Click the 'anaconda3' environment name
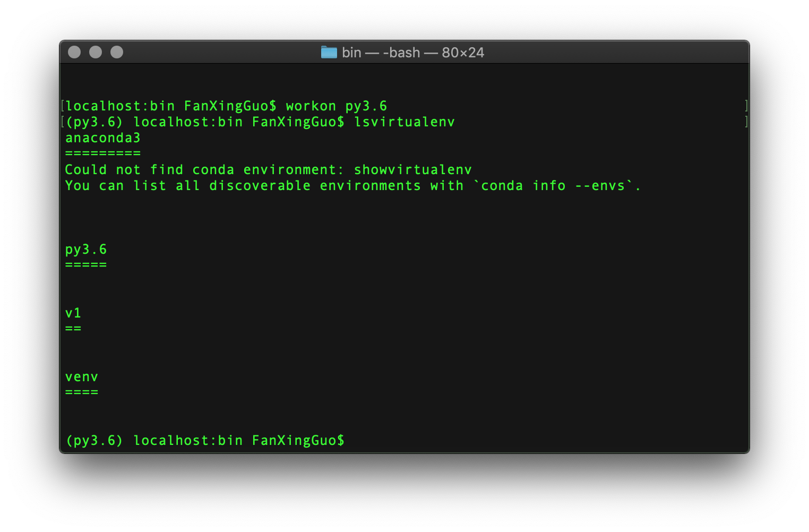Image resolution: width=809 pixels, height=532 pixels. (103, 138)
